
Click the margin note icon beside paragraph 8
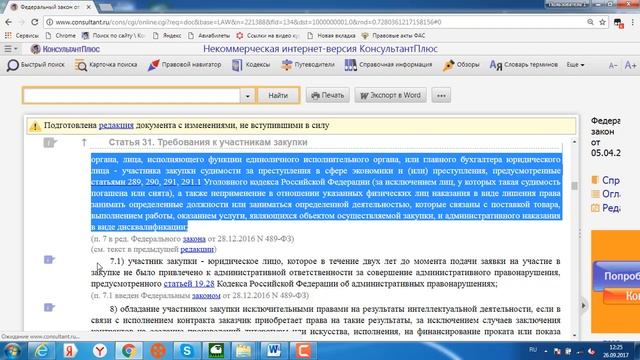(x=49, y=307)
